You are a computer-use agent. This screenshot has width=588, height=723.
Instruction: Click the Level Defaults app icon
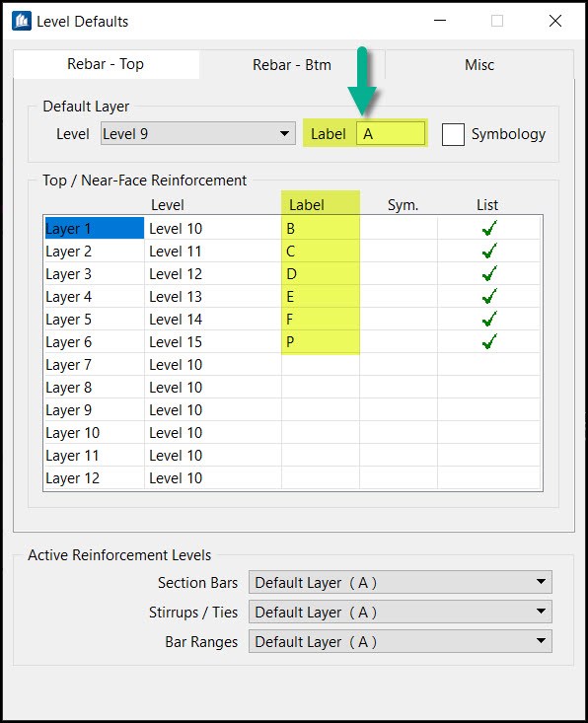tap(22, 22)
